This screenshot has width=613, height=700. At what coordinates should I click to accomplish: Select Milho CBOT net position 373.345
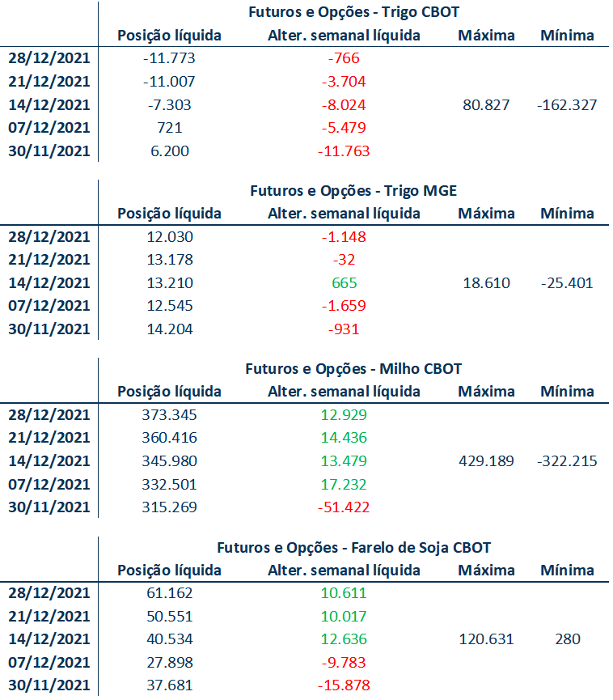click(x=169, y=415)
